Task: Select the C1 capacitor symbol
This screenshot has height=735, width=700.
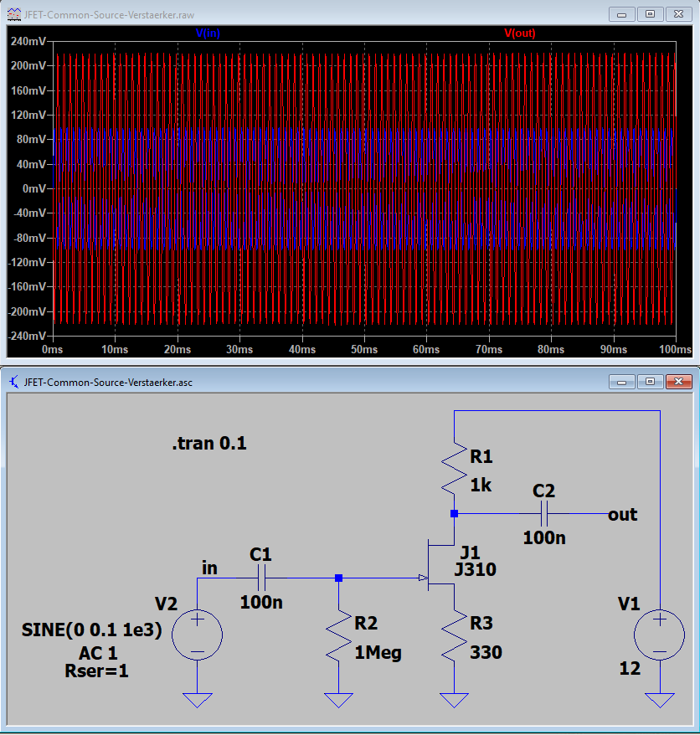Action: (261, 578)
